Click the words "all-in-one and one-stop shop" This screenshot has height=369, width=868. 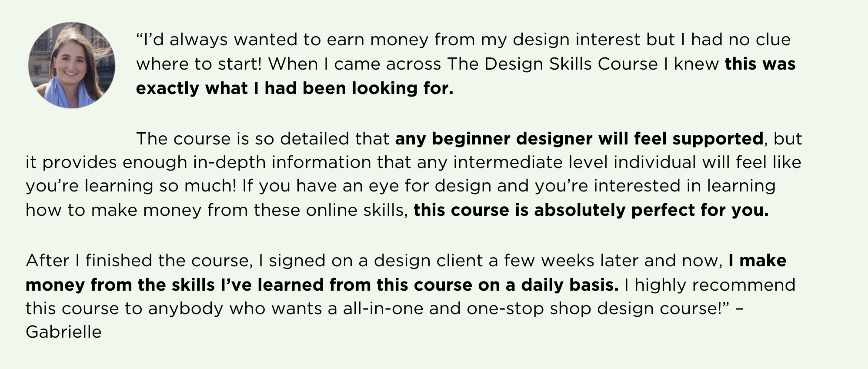[467, 309]
